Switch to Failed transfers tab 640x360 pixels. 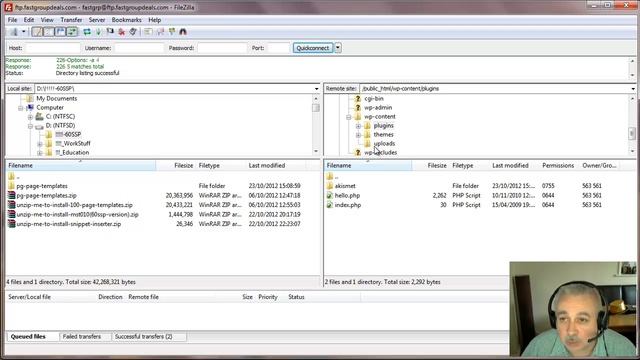pos(82,336)
